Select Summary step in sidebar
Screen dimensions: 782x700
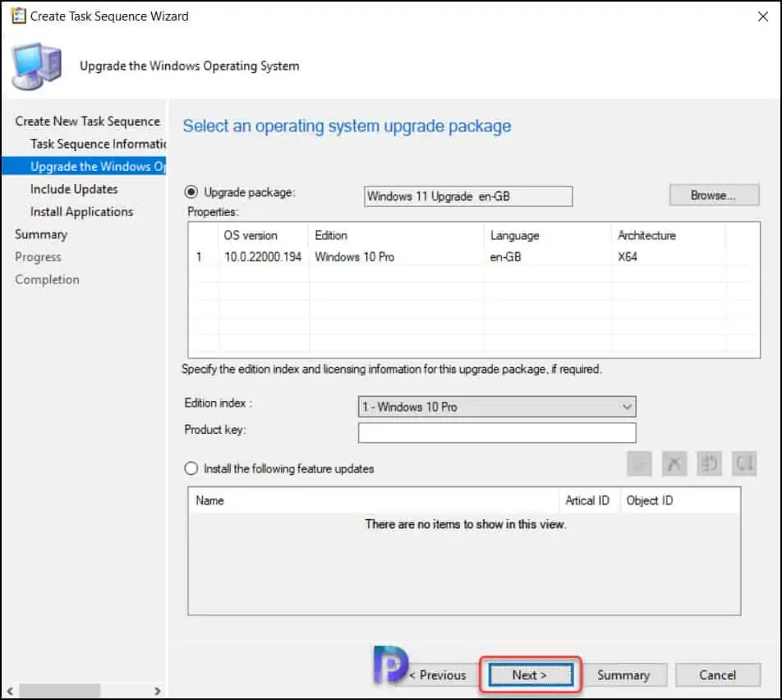(41, 234)
